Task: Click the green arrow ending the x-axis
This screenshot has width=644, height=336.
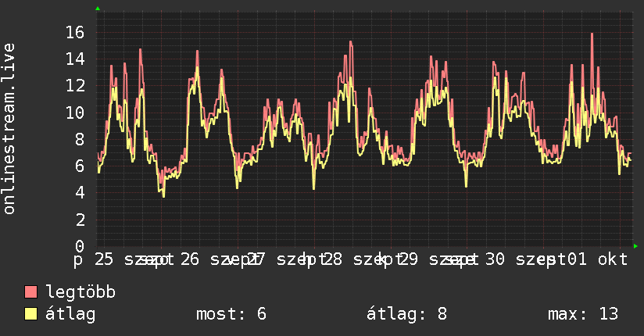Action: [x=635, y=246]
